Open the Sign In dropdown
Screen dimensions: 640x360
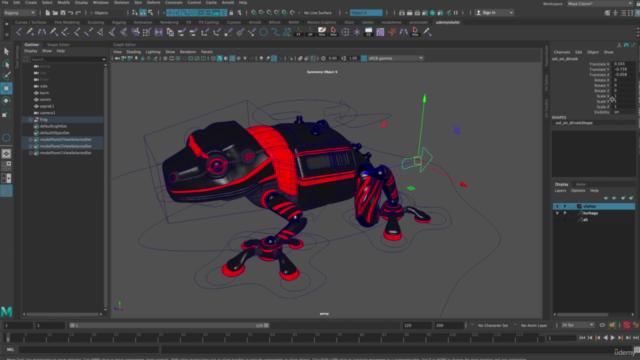point(494,13)
